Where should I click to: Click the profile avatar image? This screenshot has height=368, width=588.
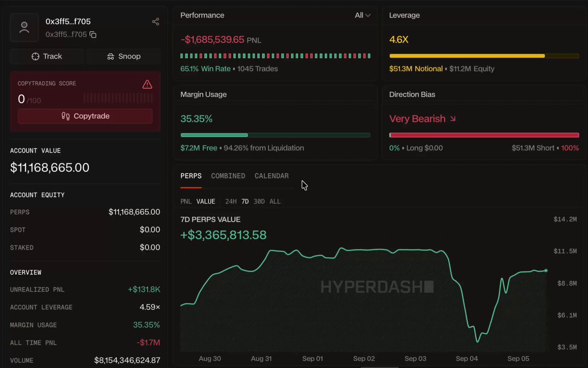(x=24, y=27)
